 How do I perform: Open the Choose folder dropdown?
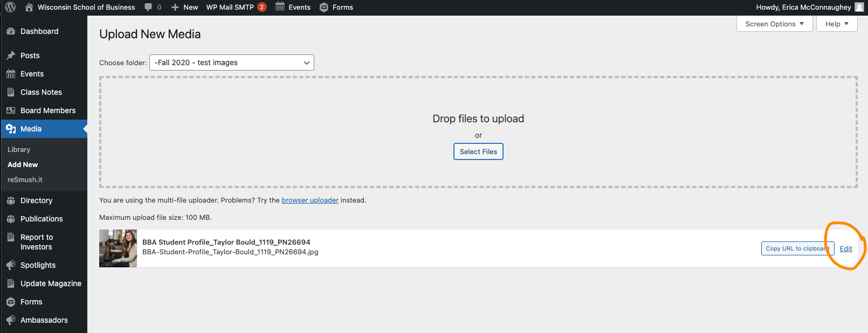point(232,63)
